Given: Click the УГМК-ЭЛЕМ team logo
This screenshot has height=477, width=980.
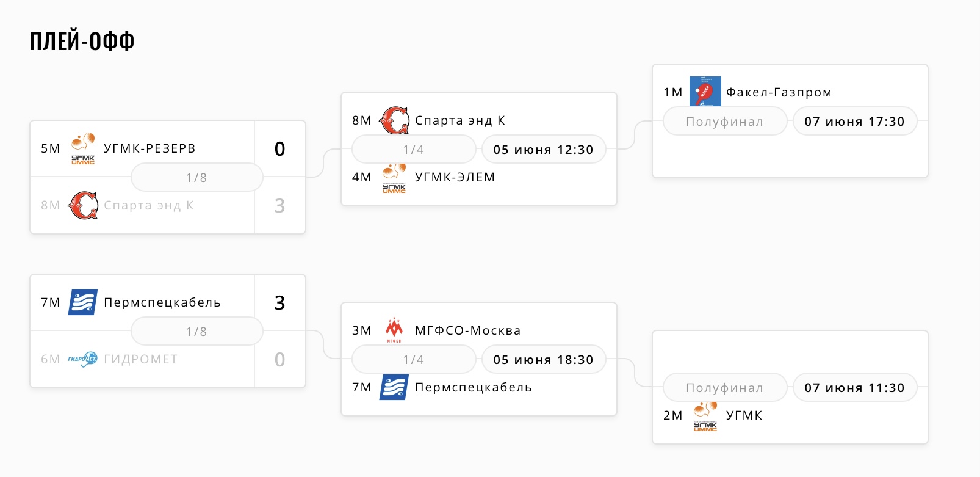Looking at the screenshot, I should tap(394, 177).
